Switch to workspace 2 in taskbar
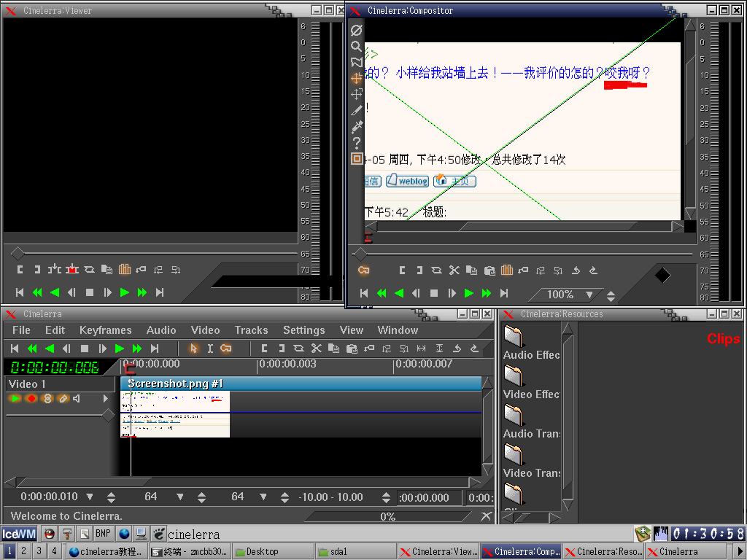This screenshot has width=747, height=560. click(24, 551)
